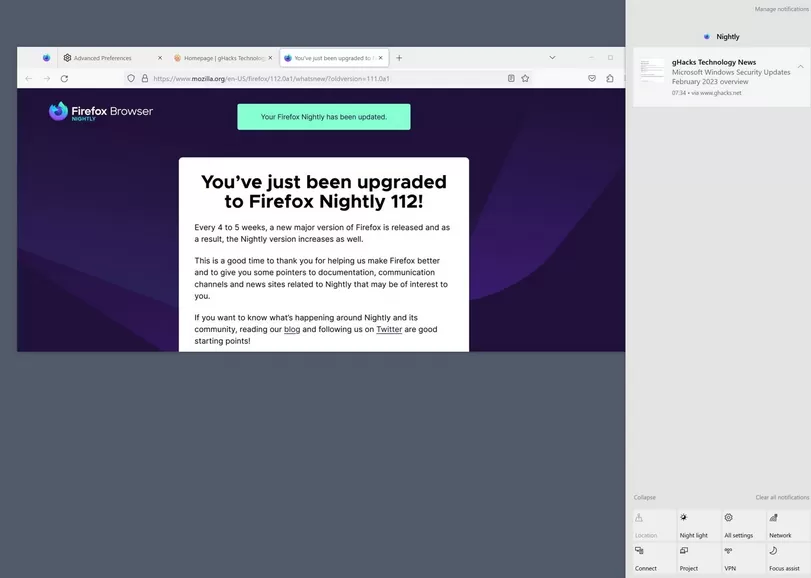The image size is (811, 578).
Task: Close the "You've just been upgraded" tab
Action: 381,58
